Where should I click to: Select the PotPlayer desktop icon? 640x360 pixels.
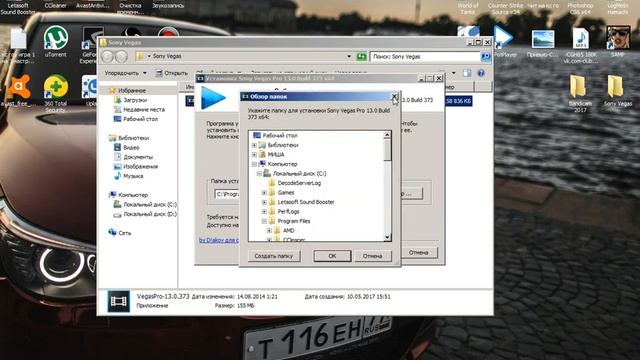[x=504, y=41]
